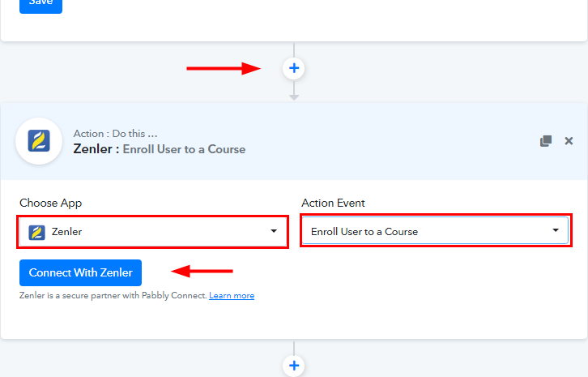Click the Zenler logo in action header
Viewport: 588px width, 377px height.
click(x=39, y=141)
